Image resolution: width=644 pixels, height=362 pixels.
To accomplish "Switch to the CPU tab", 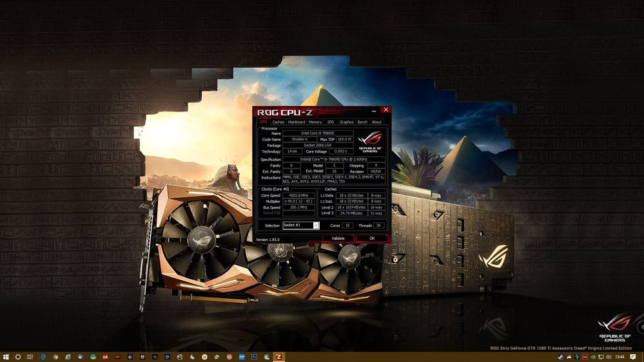I will pyautogui.click(x=263, y=122).
